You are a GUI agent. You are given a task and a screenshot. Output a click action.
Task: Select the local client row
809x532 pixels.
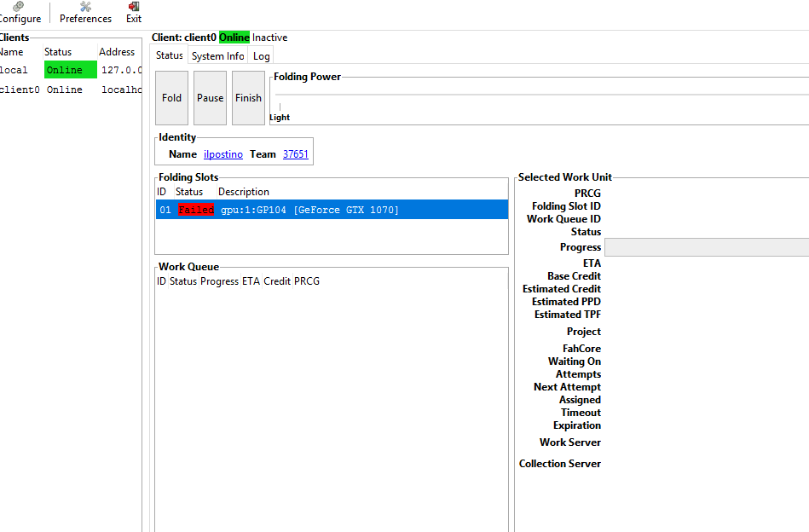71,70
